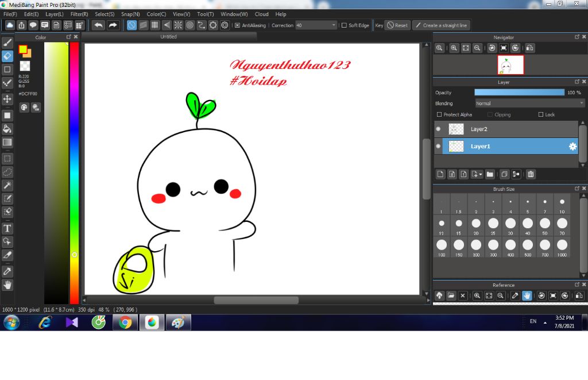Select the Hand pan tool
The image size is (588, 380).
tap(7, 285)
